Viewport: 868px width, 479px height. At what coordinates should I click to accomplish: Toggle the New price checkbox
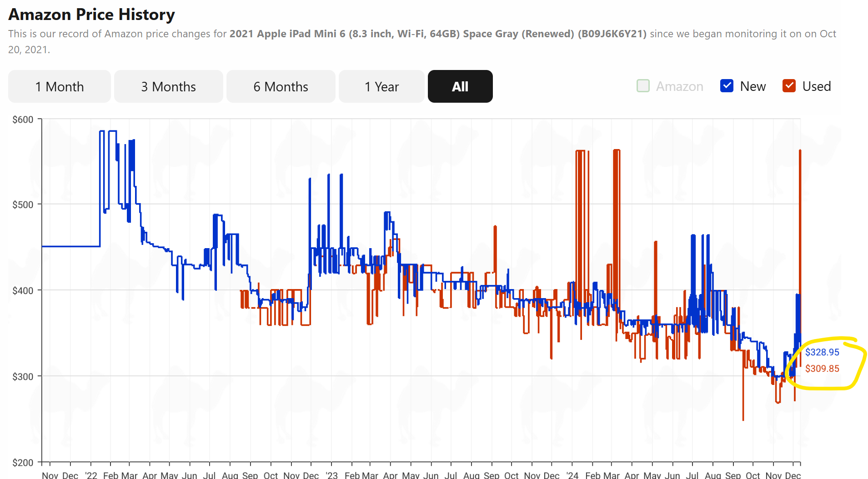[x=727, y=86]
